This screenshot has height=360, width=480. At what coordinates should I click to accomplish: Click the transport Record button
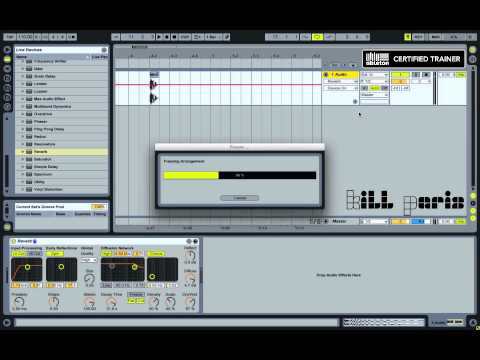point(174,37)
